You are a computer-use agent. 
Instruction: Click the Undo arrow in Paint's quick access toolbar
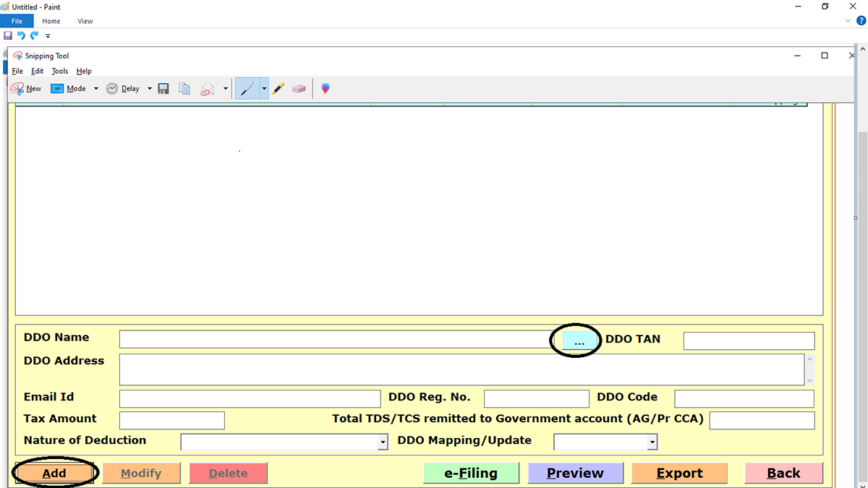[21, 35]
